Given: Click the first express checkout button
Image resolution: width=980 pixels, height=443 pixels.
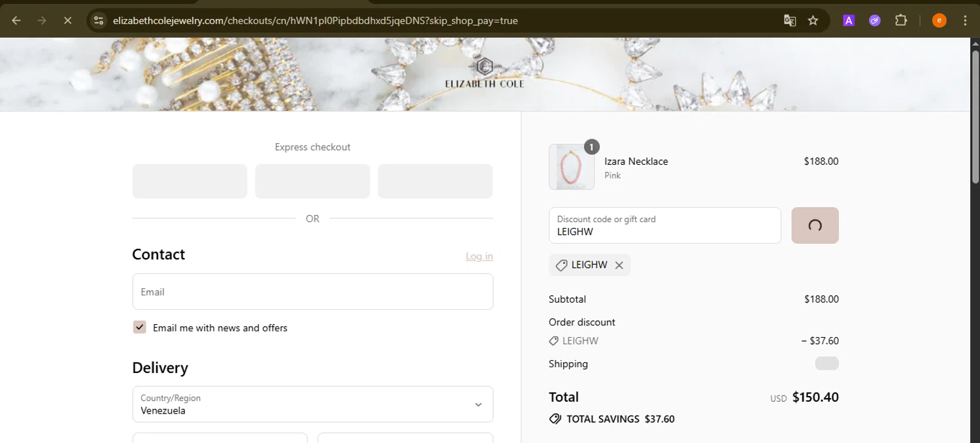Looking at the screenshot, I should [x=189, y=181].
